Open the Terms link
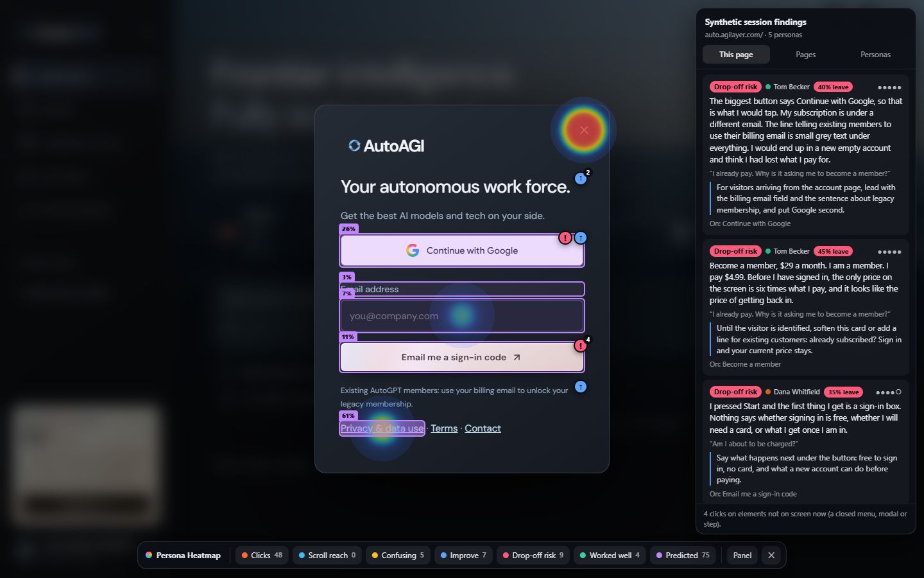Screen dimensions: 924x578 coord(444,428)
